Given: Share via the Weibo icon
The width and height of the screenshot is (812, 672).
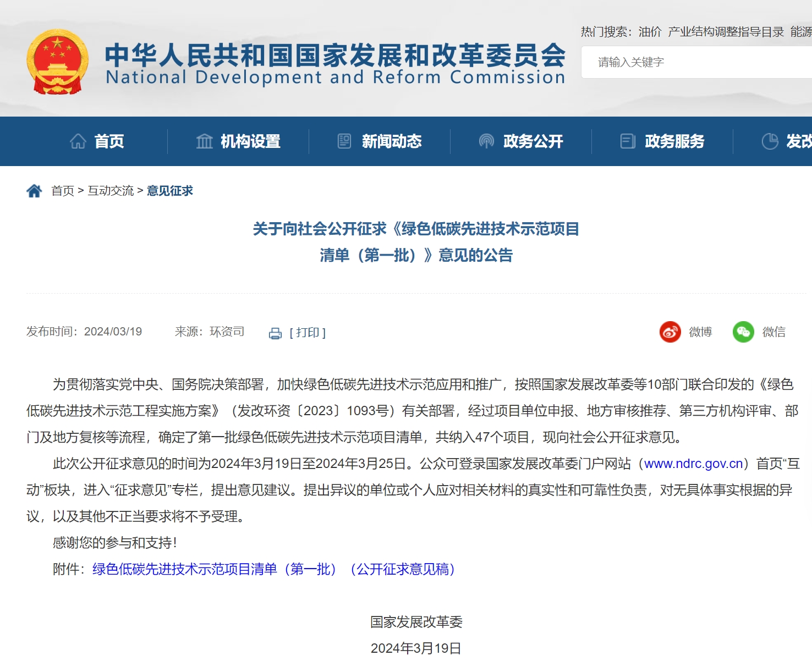Looking at the screenshot, I should click(x=670, y=332).
